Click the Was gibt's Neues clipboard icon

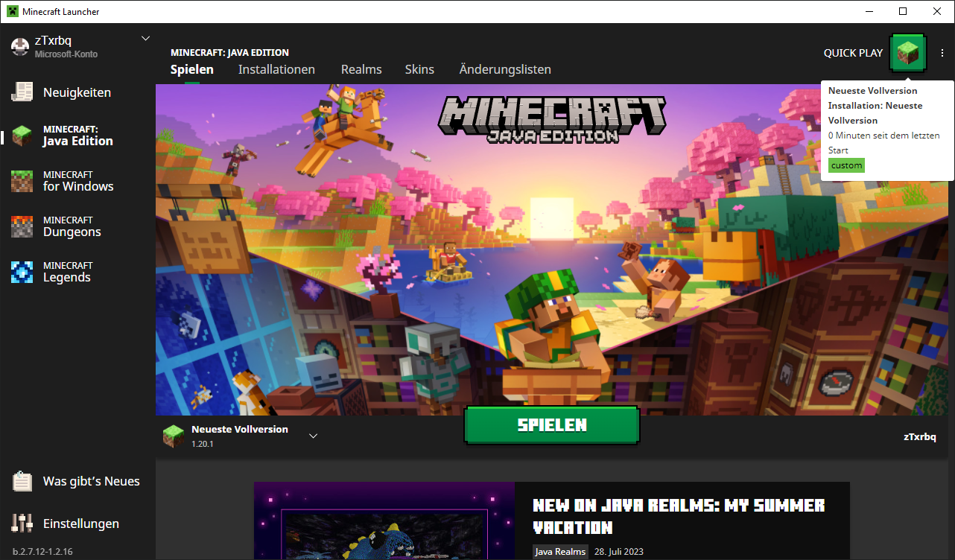coord(22,481)
